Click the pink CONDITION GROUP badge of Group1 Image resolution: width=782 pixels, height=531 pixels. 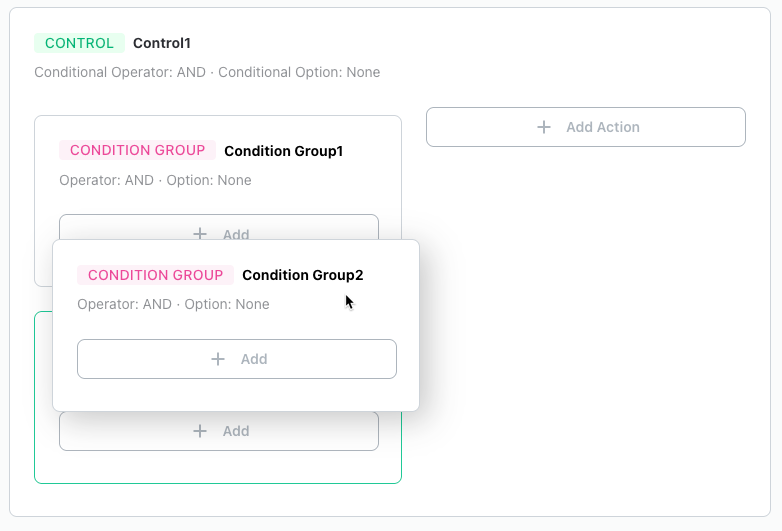click(138, 150)
